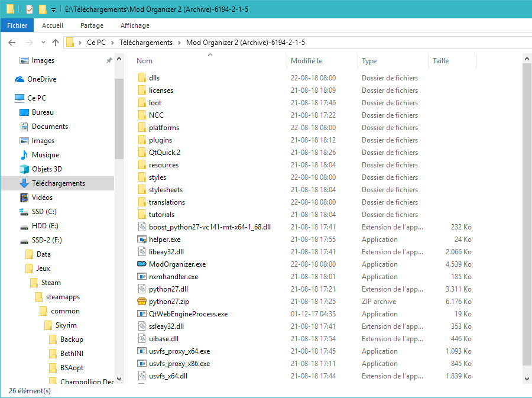The image size is (532, 398).
Task: Click the ModOrganizer.exe application icon
Action: pos(141,264)
